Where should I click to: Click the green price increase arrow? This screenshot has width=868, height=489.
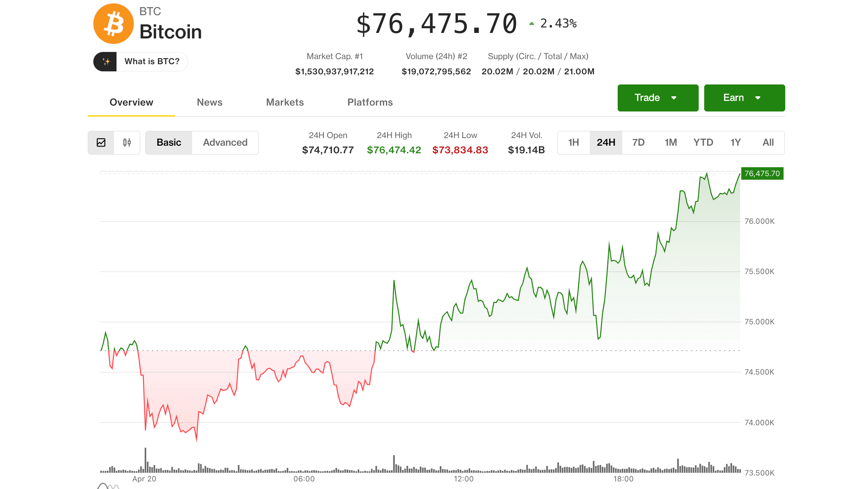531,24
